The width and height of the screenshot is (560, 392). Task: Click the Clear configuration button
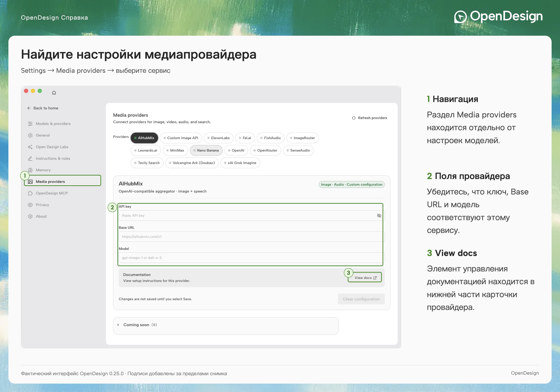click(x=361, y=299)
